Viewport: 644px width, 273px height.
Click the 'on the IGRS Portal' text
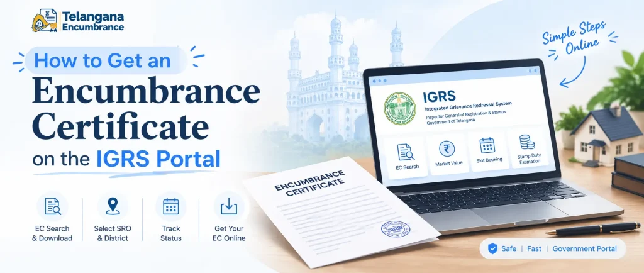(x=126, y=160)
